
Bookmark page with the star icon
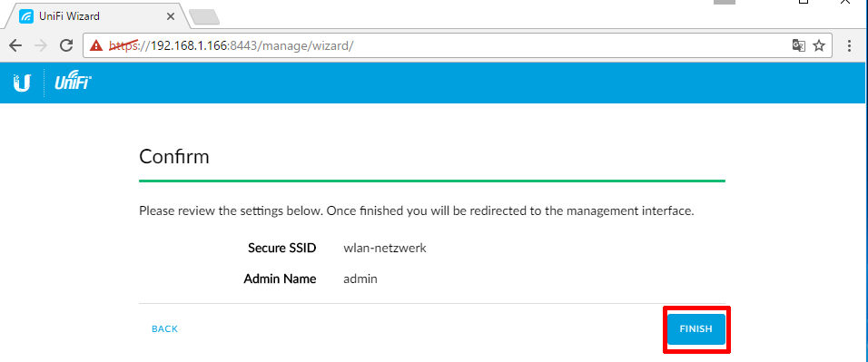(x=819, y=45)
